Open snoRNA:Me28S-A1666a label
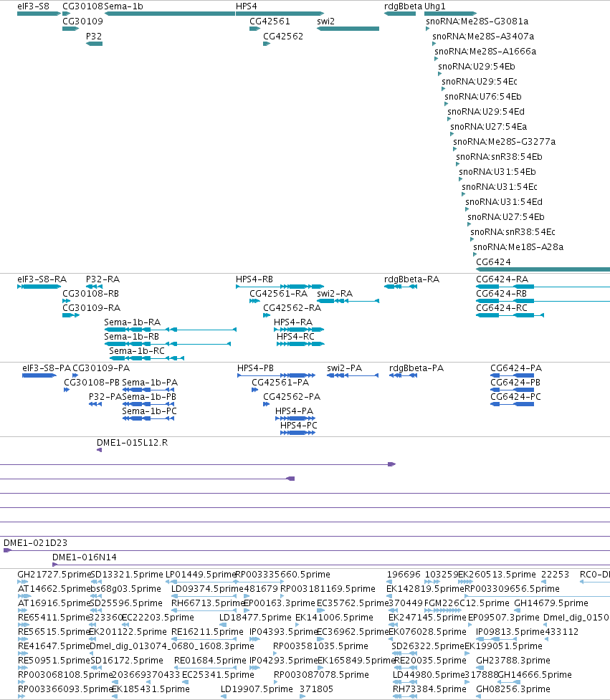The width and height of the screenshot is (610, 700). tap(485, 52)
